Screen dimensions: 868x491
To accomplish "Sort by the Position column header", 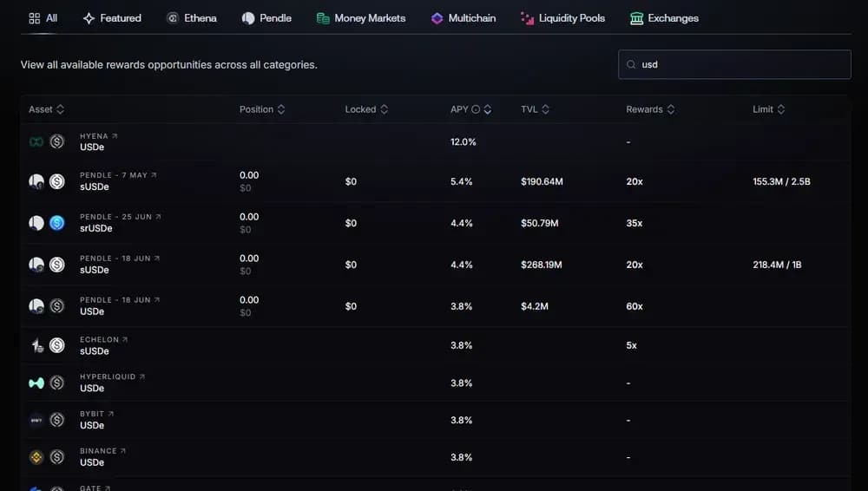I will click(x=262, y=109).
